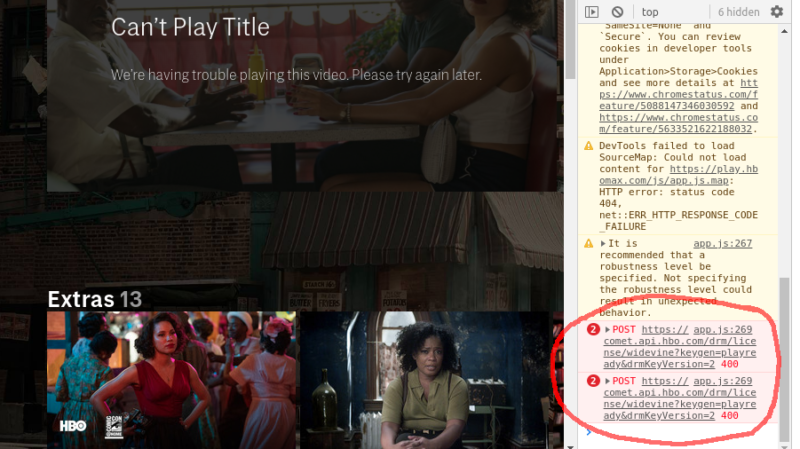The width and height of the screenshot is (800, 449).
Task: Open Extras thumbnail of seated woman in green
Action: (x=424, y=378)
